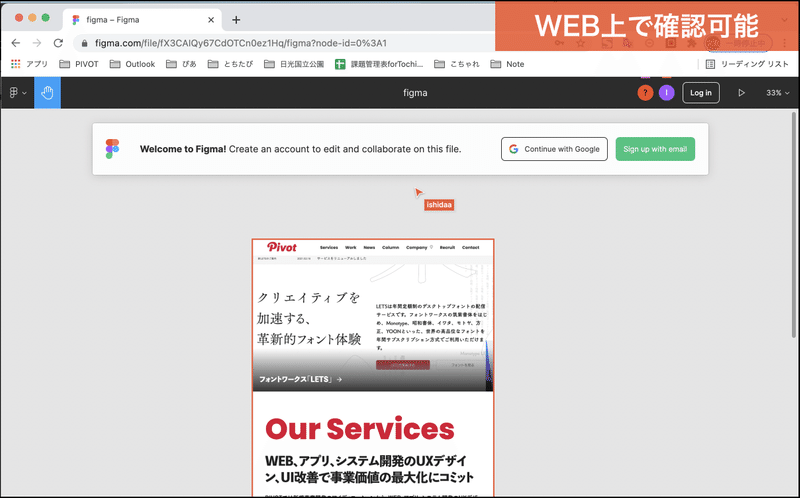Click the Our Services heading

click(x=360, y=429)
